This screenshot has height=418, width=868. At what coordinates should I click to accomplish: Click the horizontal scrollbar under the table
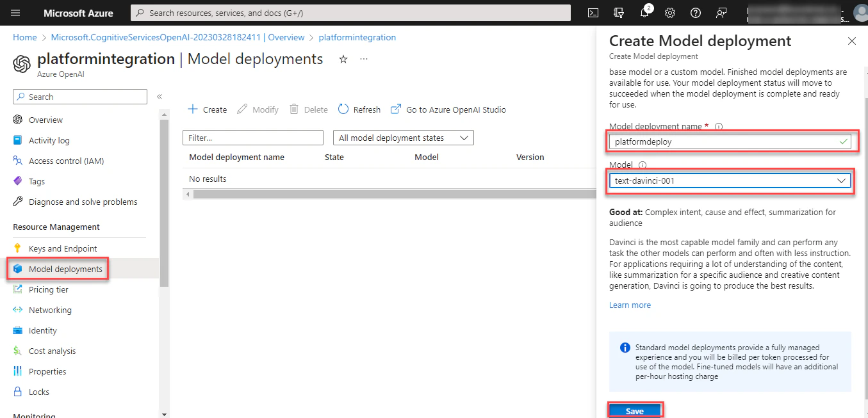point(394,194)
